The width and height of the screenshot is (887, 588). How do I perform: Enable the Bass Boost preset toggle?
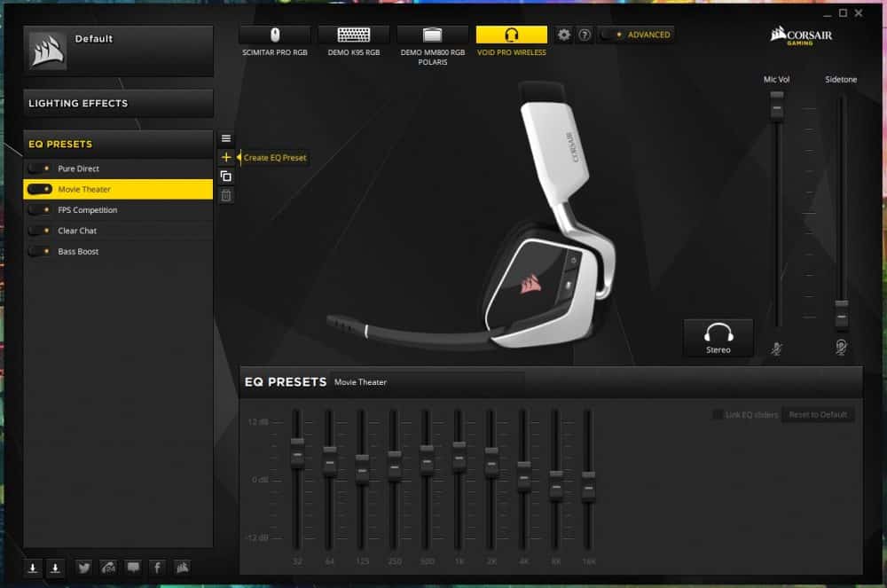(x=40, y=252)
